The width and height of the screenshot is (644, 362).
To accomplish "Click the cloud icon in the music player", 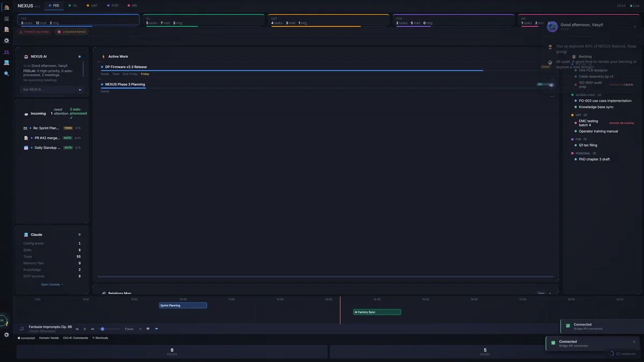I will click(x=156, y=329).
